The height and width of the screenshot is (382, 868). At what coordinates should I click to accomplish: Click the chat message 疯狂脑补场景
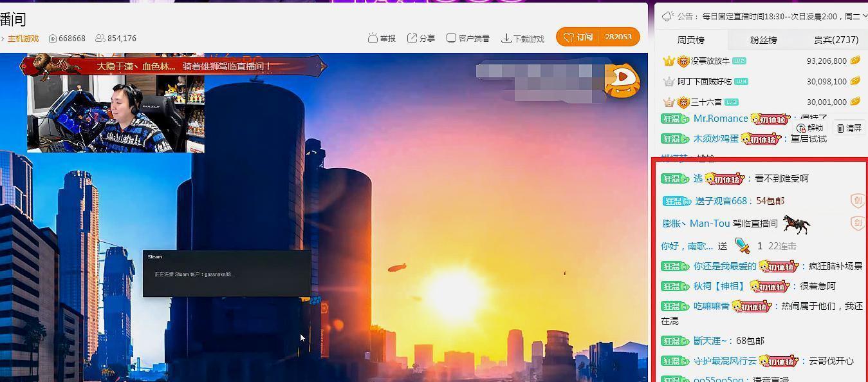(x=835, y=266)
